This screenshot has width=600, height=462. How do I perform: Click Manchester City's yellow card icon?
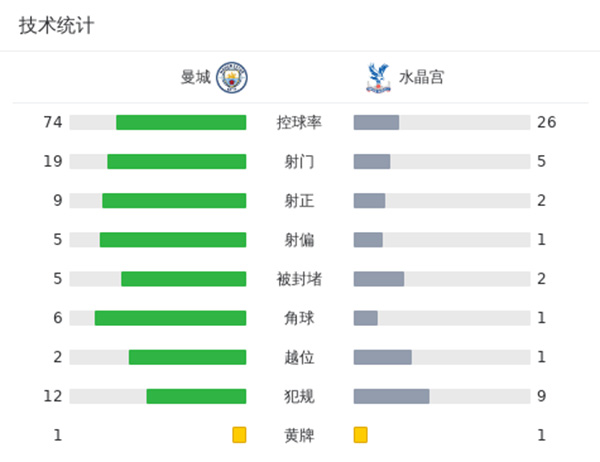pyautogui.click(x=239, y=435)
